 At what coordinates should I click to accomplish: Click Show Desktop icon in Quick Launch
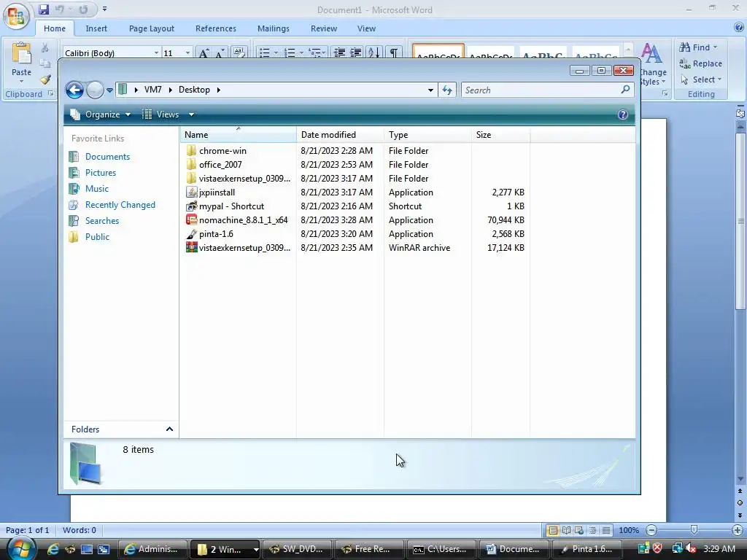[x=86, y=549]
